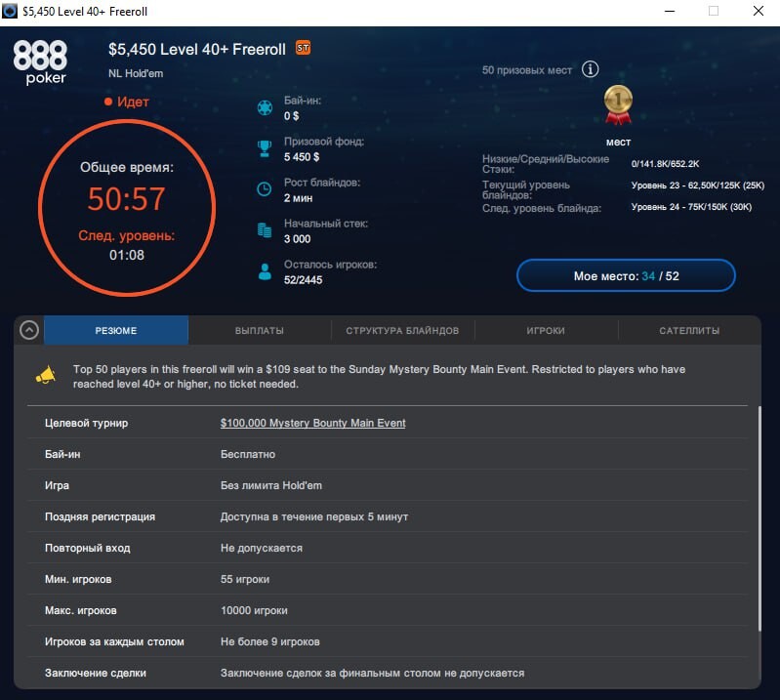Open the Сателлиты tab
The width and height of the screenshot is (780, 700).
(689, 330)
